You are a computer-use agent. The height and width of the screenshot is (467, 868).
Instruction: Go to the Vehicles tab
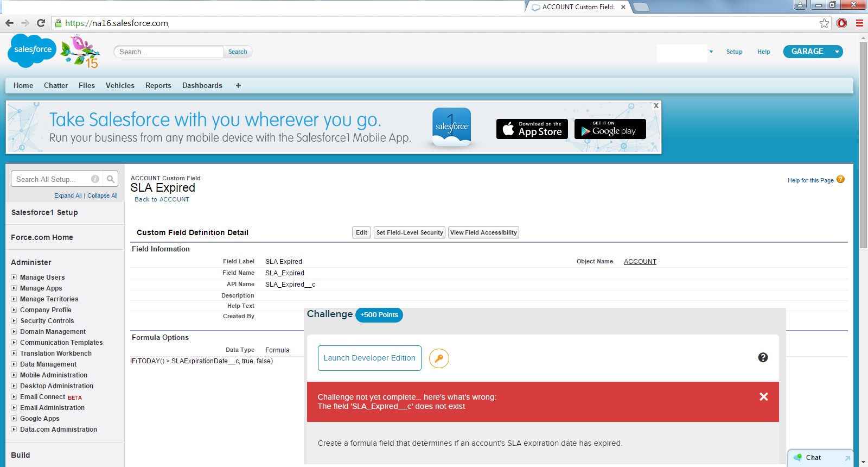pyautogui.click(x=120, y=85)
